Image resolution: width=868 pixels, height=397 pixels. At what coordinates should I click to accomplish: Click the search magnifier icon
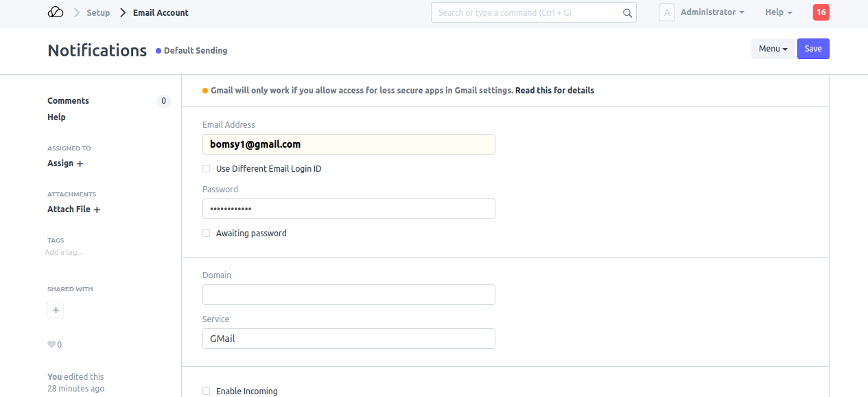(x=627, y=12)
